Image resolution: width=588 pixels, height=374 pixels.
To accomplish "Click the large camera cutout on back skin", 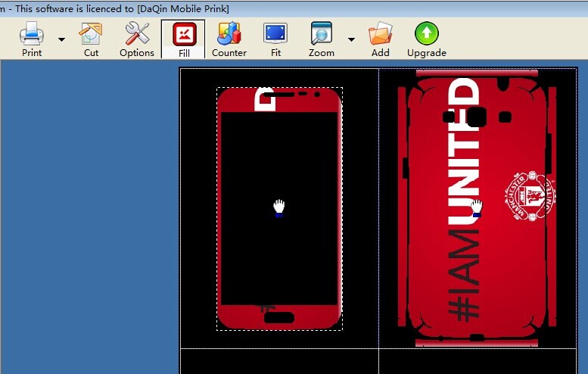I will 477,117.
